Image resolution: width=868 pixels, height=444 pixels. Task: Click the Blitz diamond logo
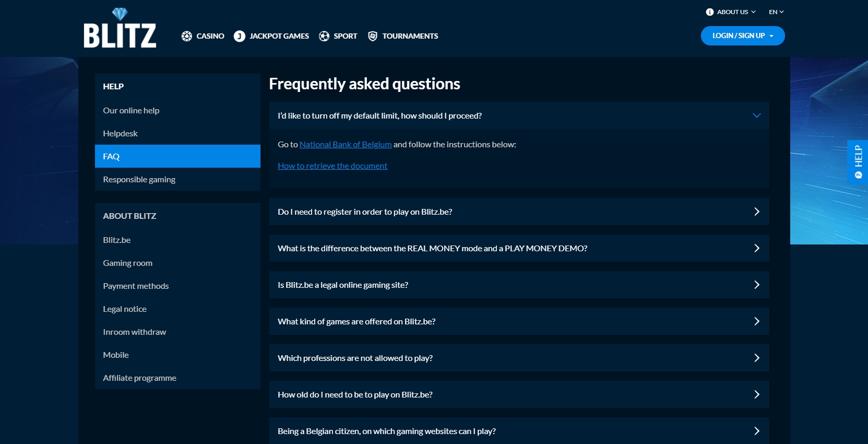120,28
